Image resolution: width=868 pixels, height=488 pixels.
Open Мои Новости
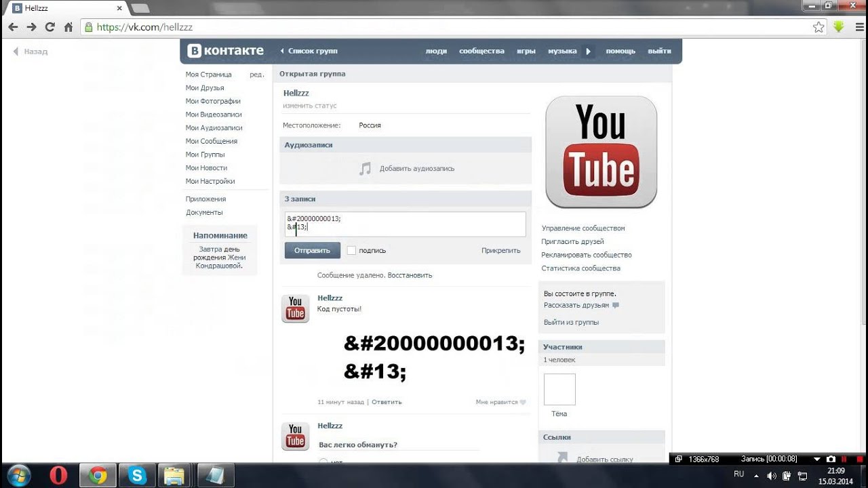tap(206, 168)
